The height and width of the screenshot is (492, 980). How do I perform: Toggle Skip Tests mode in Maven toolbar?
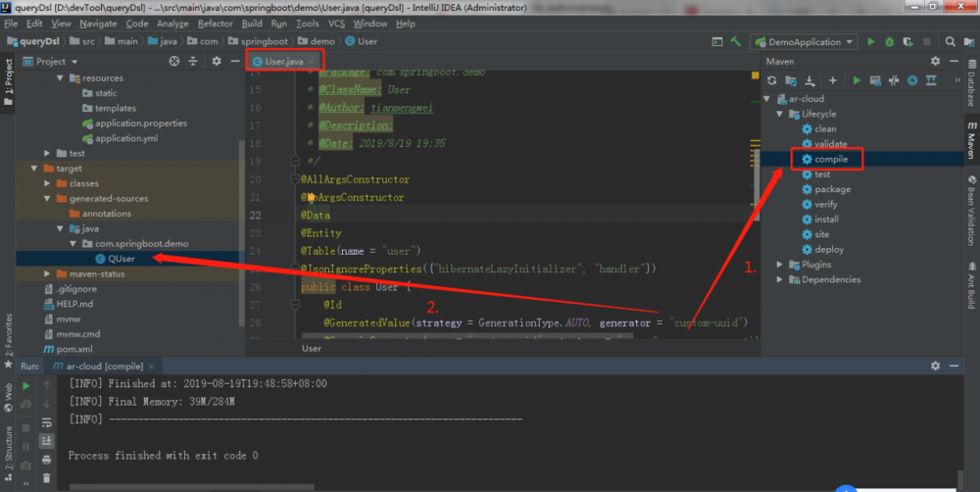(x=912, y=80)
